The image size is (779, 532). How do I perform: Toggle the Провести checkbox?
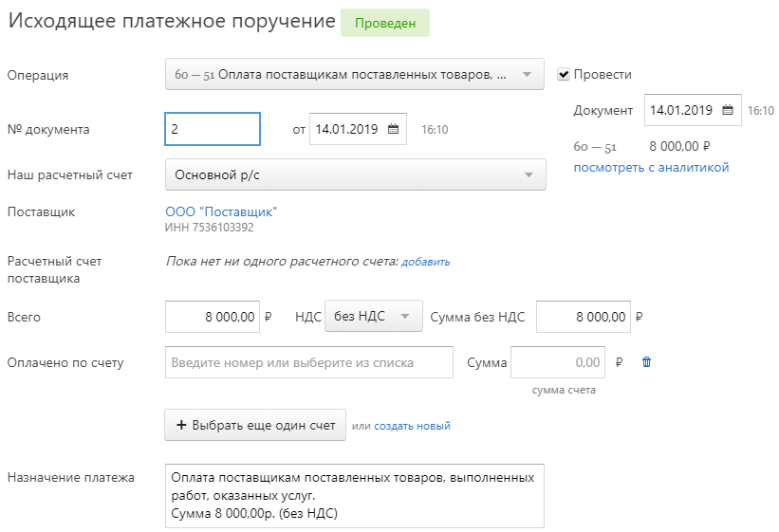tap(564, 75)
